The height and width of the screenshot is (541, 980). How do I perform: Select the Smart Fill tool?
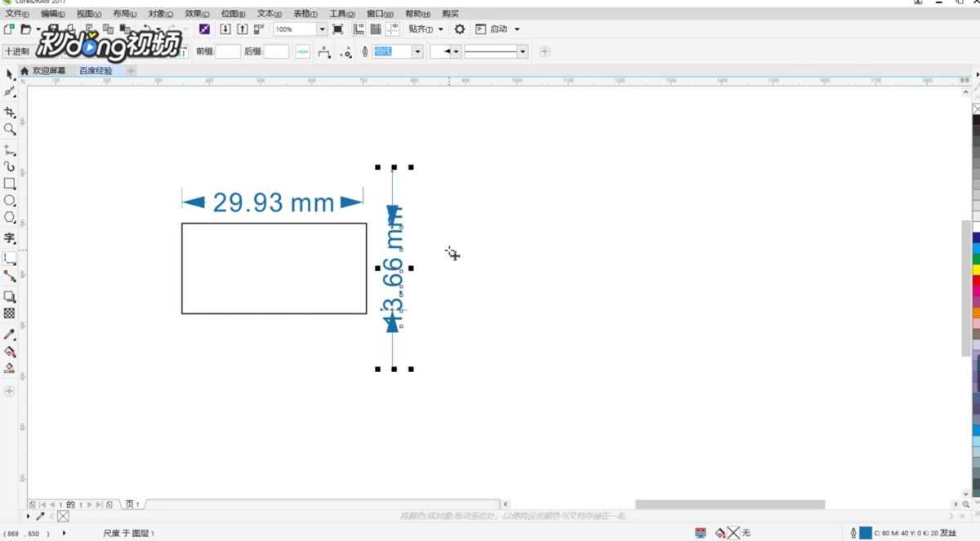point(10,368)
